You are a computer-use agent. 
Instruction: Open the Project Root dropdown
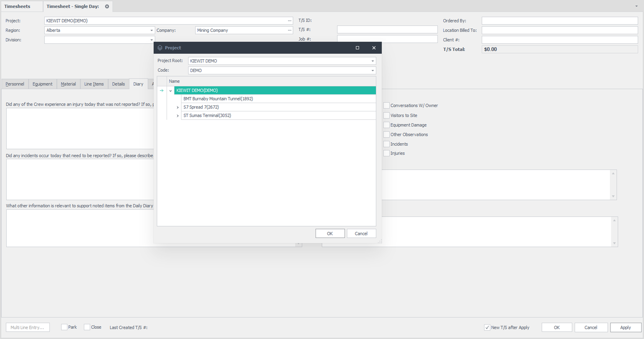[x=373, y=61]
